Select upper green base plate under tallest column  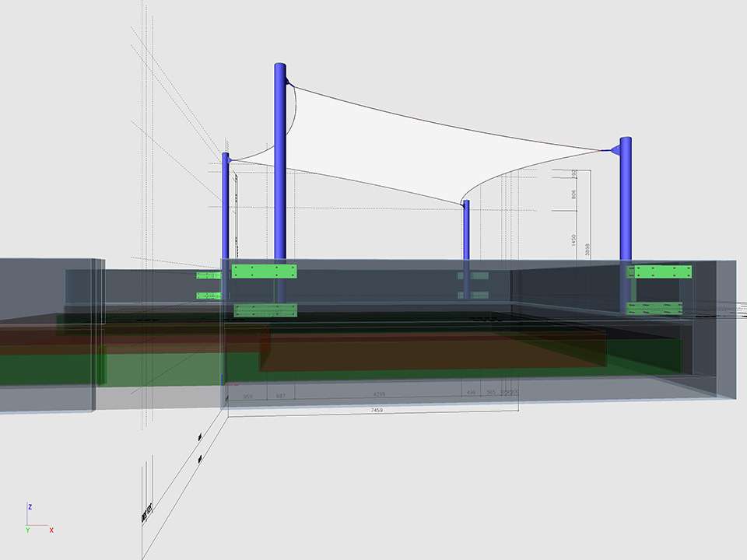pyautogui.click(x=265, y=271)
